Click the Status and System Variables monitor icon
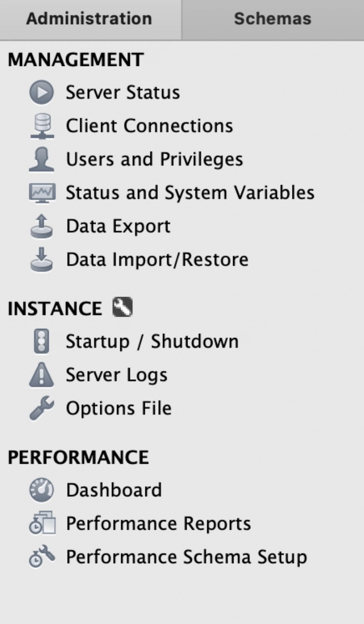 coord(42,193)
